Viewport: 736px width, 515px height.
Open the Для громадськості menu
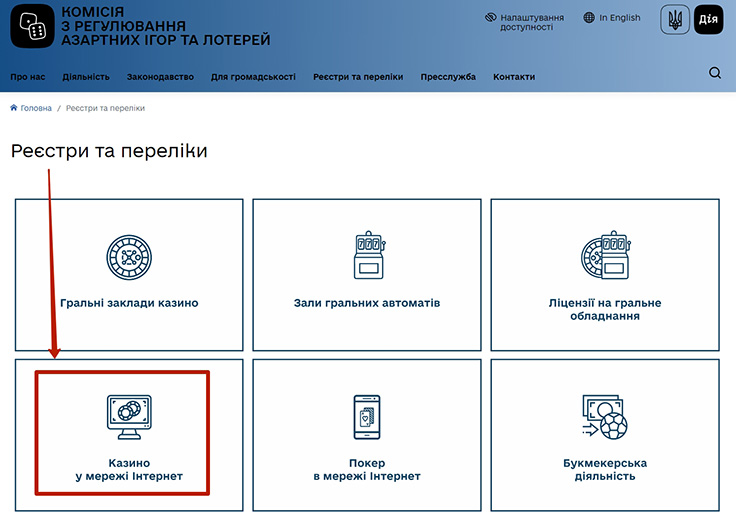(253, 77)
